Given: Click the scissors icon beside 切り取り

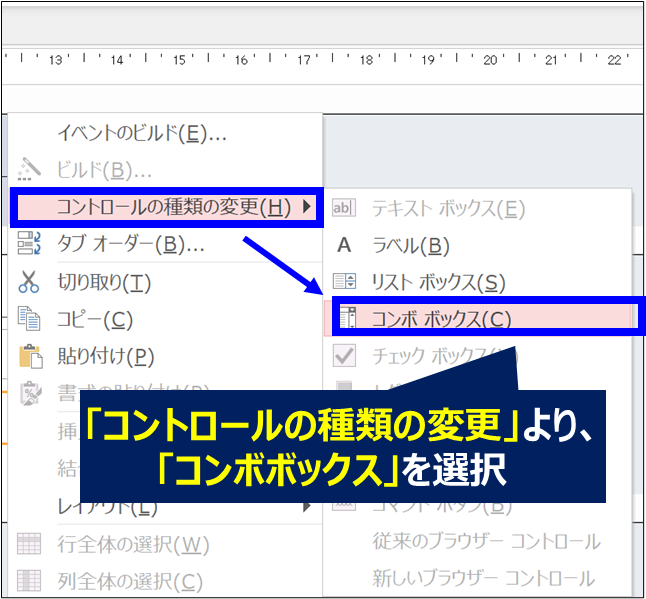Looking at the screenshot, I should tap(29, 283).
